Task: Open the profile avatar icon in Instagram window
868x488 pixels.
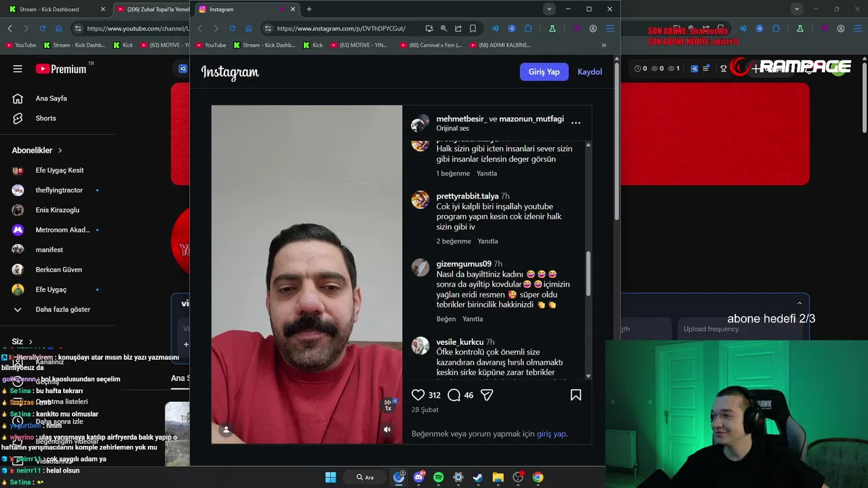Action: coord(593,28)
